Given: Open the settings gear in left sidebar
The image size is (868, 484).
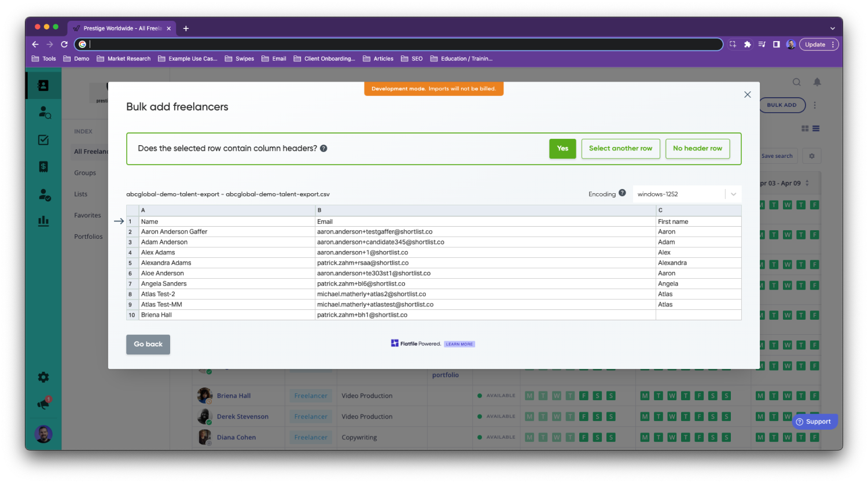Looking at the screenshot, I should [43, 377].
